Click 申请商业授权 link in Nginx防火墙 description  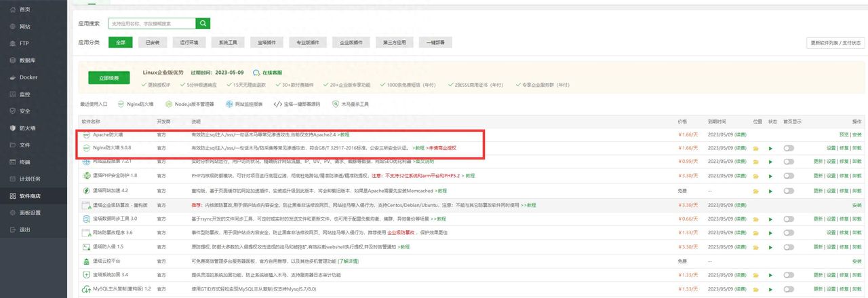pos(443,147)
